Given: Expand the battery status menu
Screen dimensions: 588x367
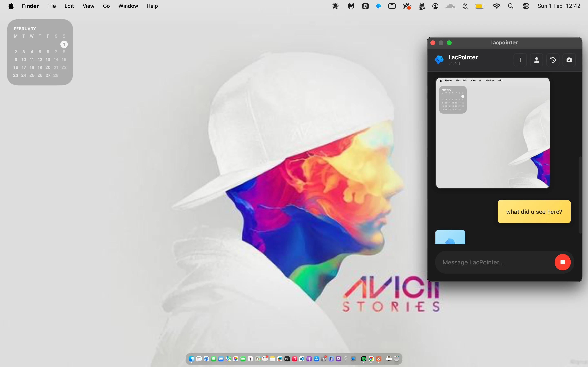Looking at the screenshot, I should (480, 6).
